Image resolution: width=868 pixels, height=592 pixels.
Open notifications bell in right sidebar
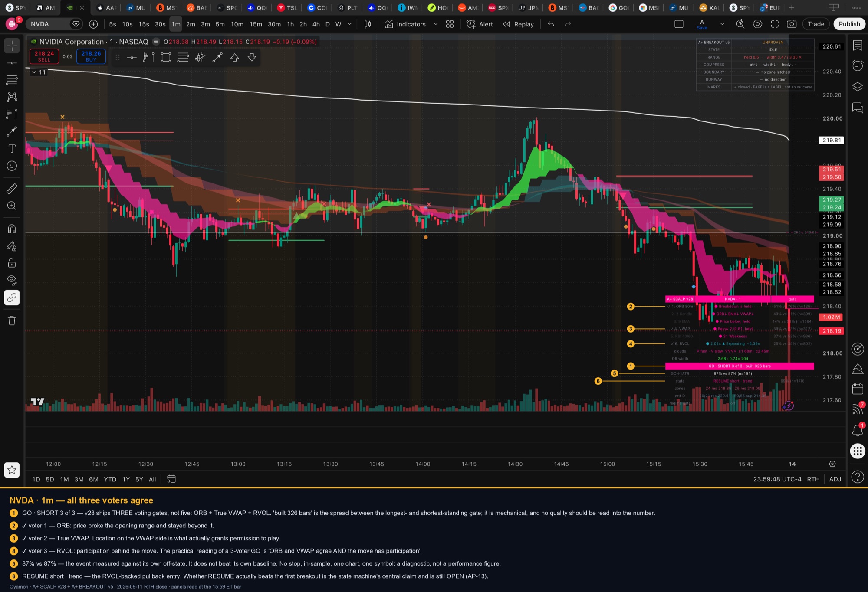coord(858,430)
